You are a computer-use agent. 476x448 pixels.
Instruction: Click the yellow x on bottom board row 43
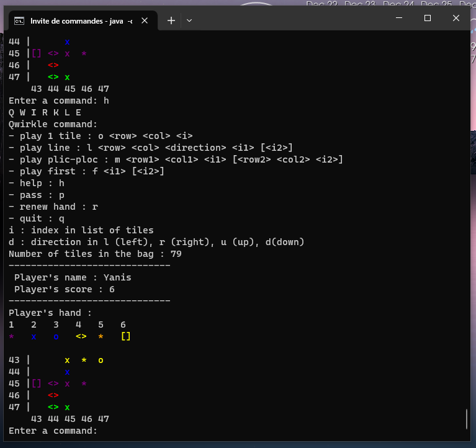point(67,361)
